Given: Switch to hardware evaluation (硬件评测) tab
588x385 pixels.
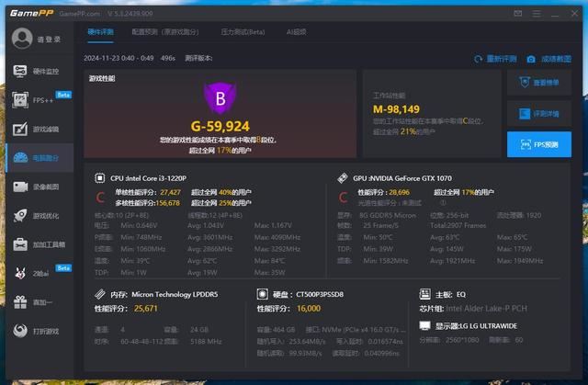Looking at the screenshot, I should 100,32.
